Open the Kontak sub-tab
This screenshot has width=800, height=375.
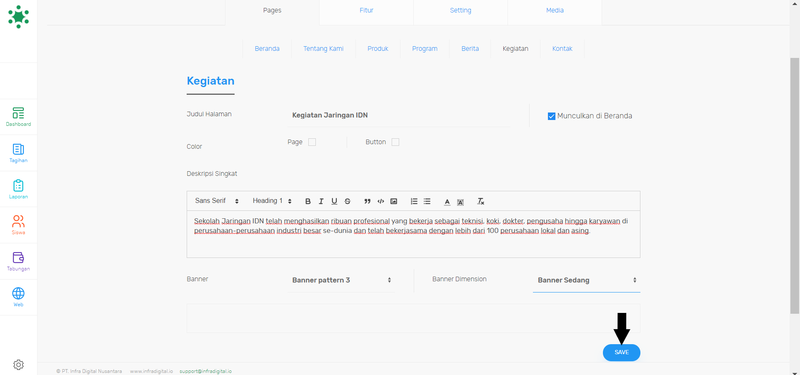562,49
